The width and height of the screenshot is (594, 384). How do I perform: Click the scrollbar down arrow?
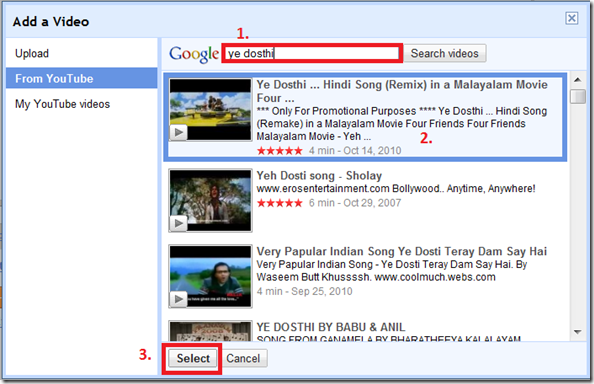[x=578, y=332]
